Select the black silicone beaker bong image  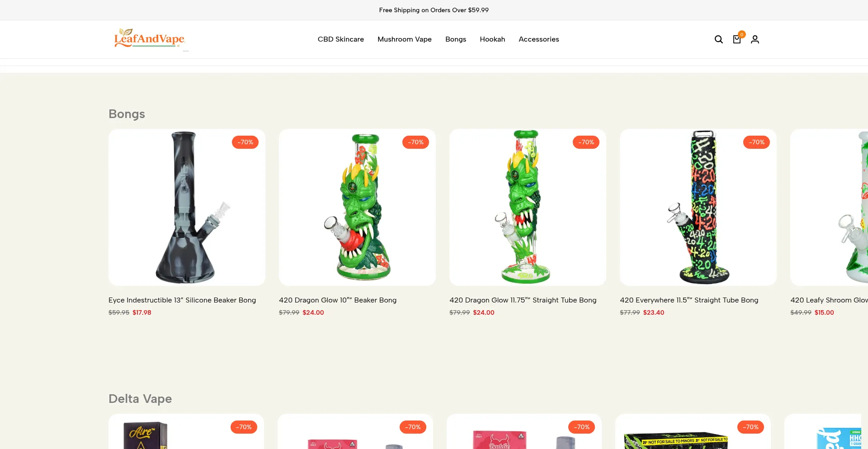pos(187,207)
